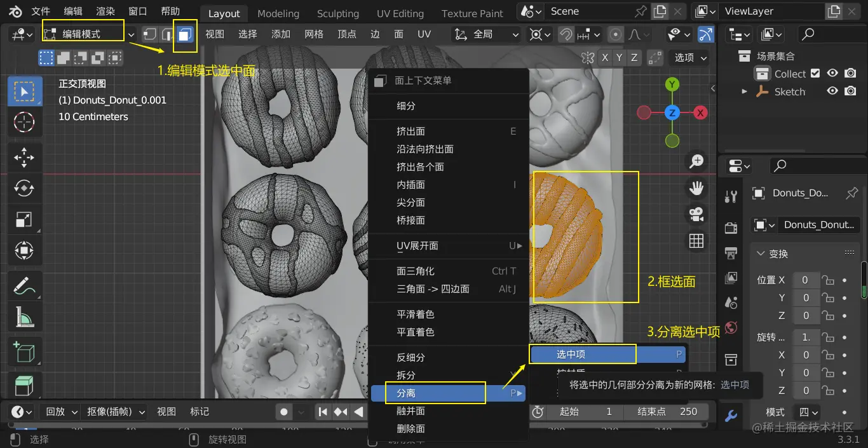
Task: Select the box select tool in toolbar
Action: click(25, 92)
